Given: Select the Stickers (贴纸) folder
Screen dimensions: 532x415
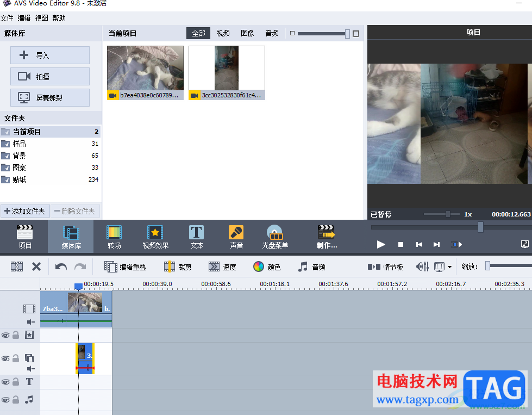Looking at the screenshot, I should coord(51,179).
